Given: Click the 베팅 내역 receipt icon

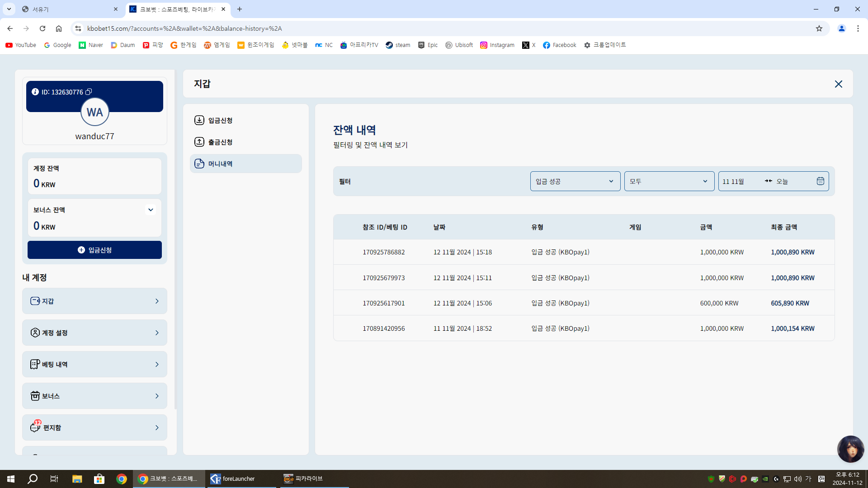Looking at the screenshot, I should tap(35, 364).
